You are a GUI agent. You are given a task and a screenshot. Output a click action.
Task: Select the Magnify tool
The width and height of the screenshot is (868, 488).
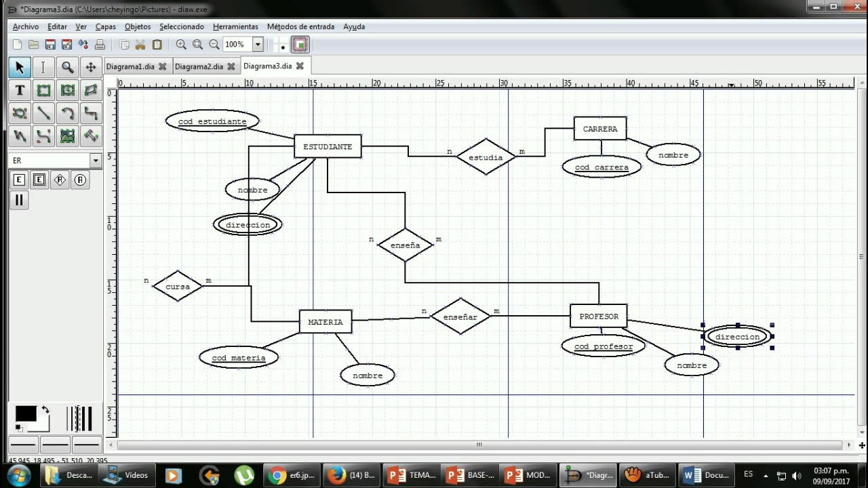[x=67, y=67]
